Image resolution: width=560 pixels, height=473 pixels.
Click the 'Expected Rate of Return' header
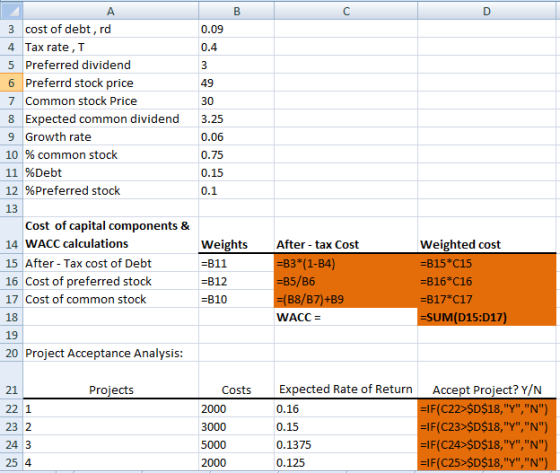click(x=346, y=380)
